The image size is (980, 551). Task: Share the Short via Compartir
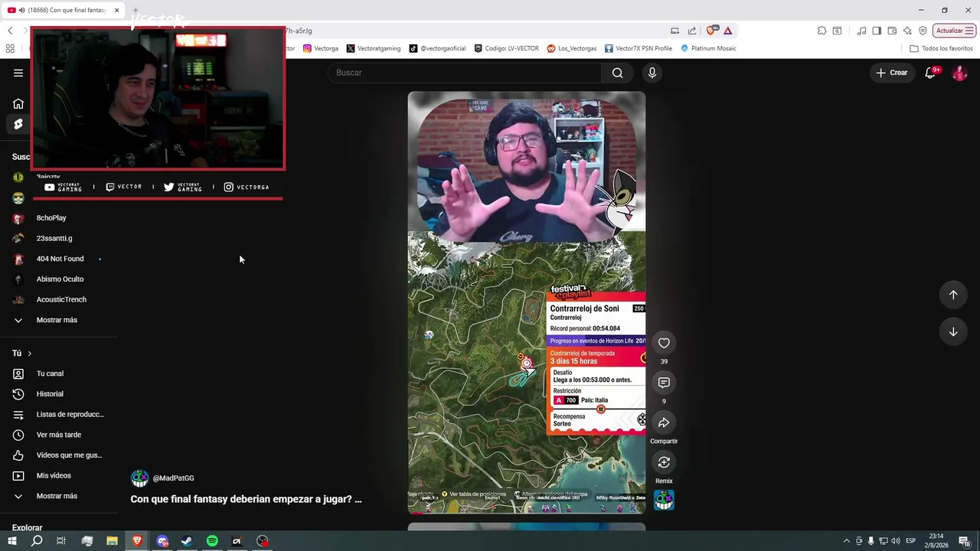[x=664, y=422]
